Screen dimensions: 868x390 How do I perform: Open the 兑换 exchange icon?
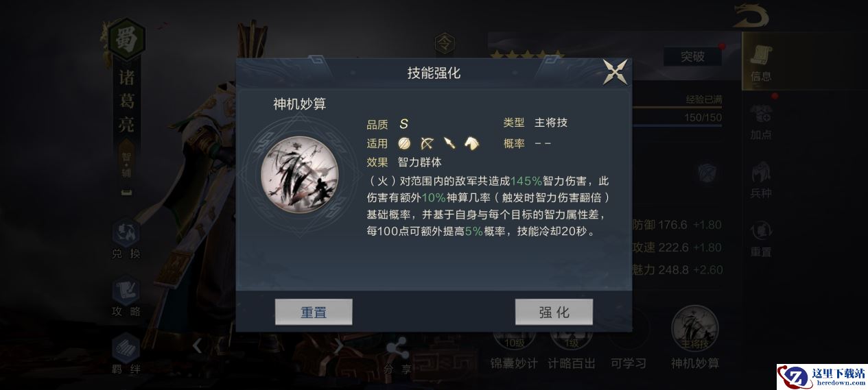tap(126, 239)
